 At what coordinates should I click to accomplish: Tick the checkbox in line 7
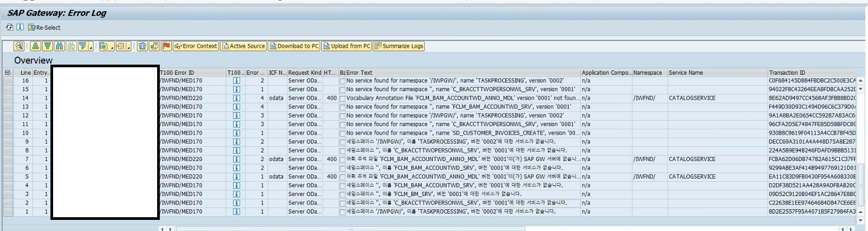[342, 159]
